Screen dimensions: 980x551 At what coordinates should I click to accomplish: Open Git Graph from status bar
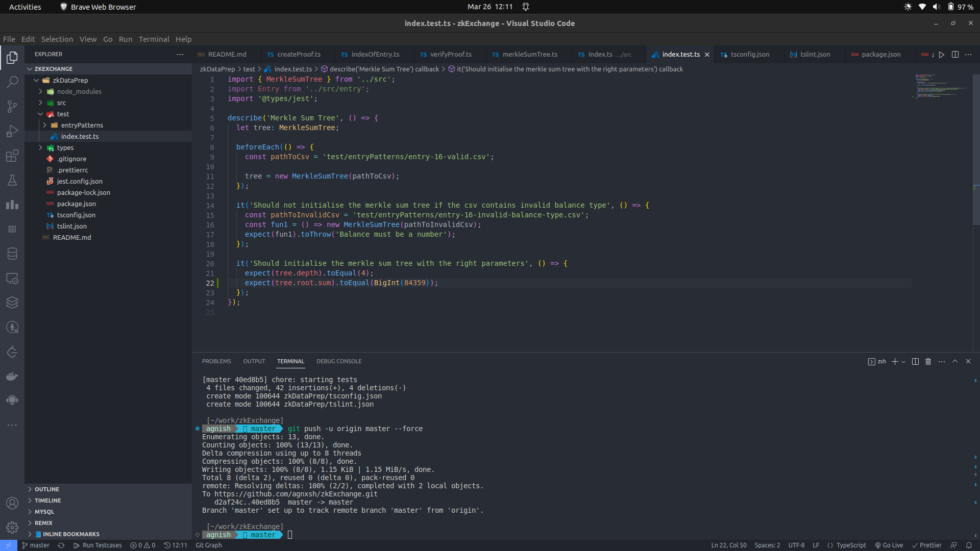[x=209, y=545]
